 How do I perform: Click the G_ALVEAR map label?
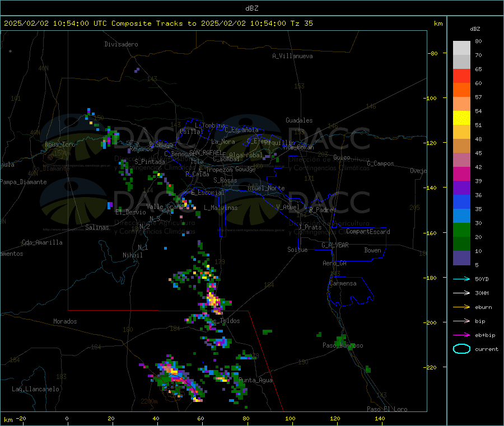click(335, 245)
